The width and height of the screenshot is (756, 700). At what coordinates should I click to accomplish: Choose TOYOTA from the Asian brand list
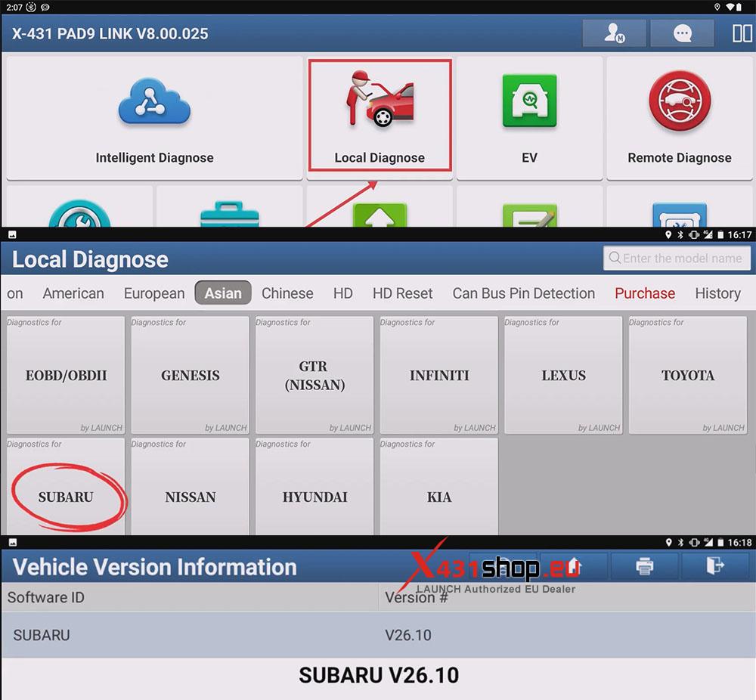click(686, 375)
